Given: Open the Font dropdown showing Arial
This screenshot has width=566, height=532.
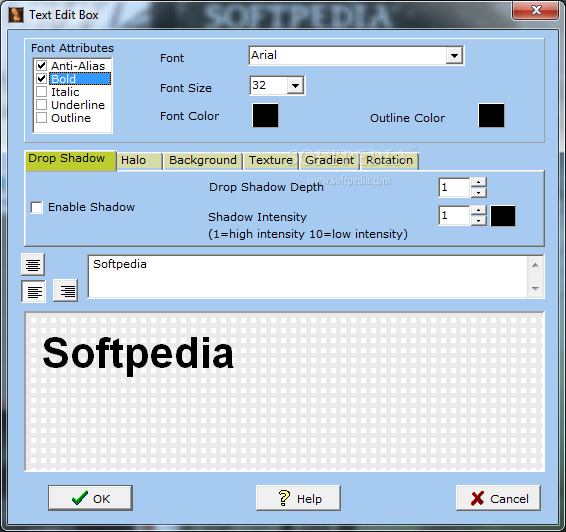Looking at the screenshot, I should pos(454,56).
